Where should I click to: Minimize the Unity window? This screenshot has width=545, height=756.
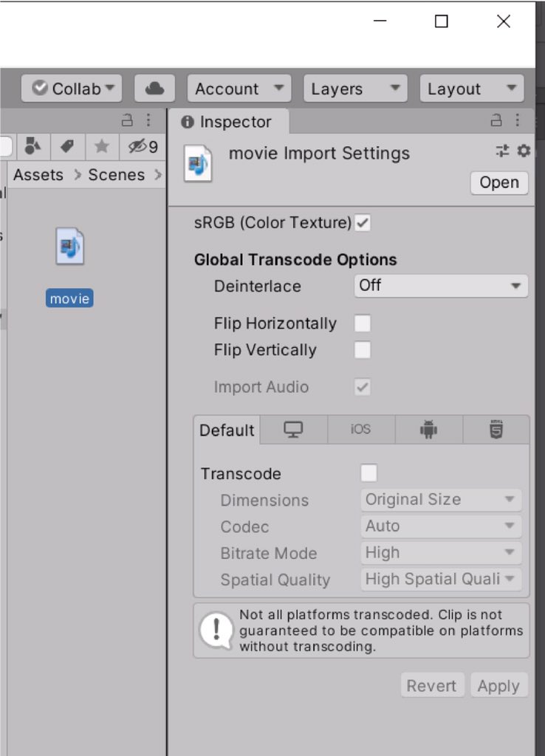tap(380, 21)
